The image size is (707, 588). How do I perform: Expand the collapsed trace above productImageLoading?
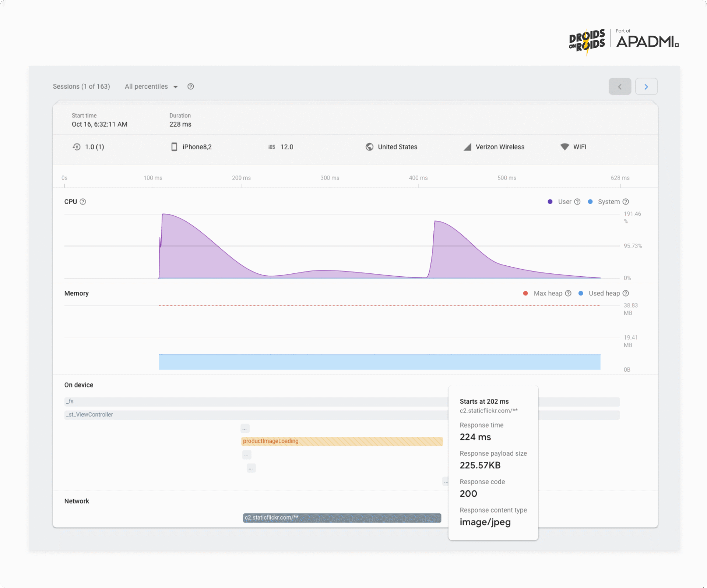pos(245,428)
